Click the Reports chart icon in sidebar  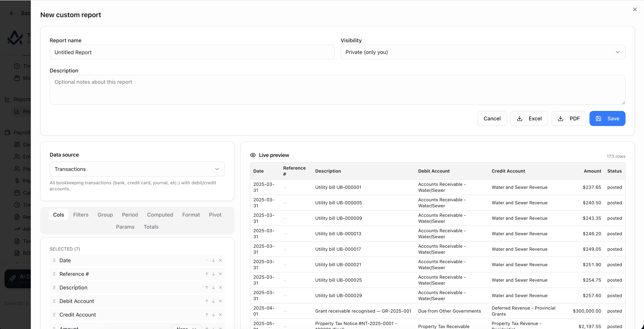coord(8,99)
